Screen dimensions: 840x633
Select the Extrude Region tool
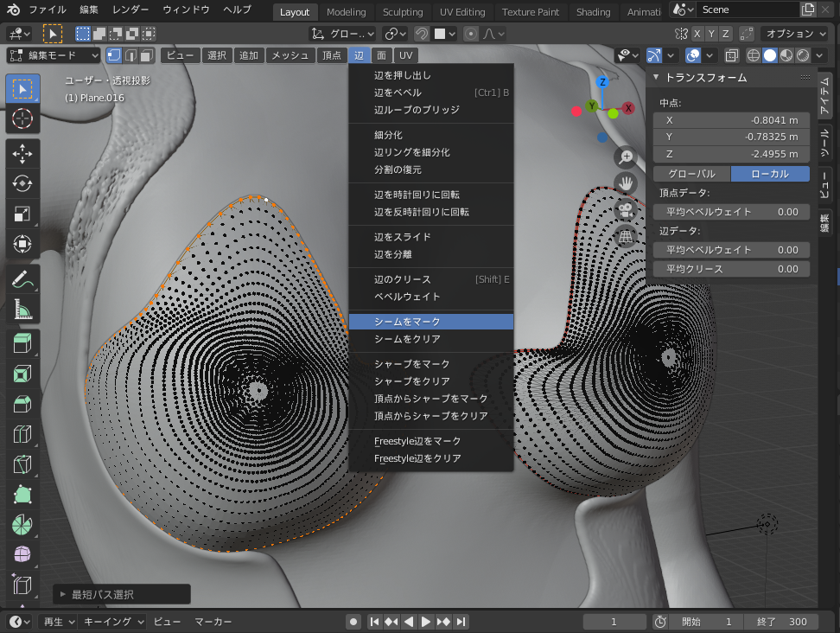(22, 343)
